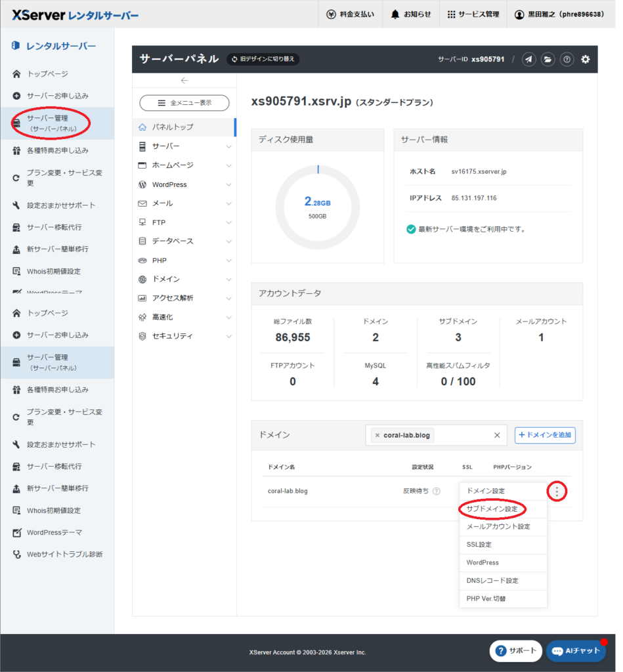The width and height of the screenshot is (623, 672).
Task: Open the file manager folder icon in the panel header
Action: pos(548,59)
